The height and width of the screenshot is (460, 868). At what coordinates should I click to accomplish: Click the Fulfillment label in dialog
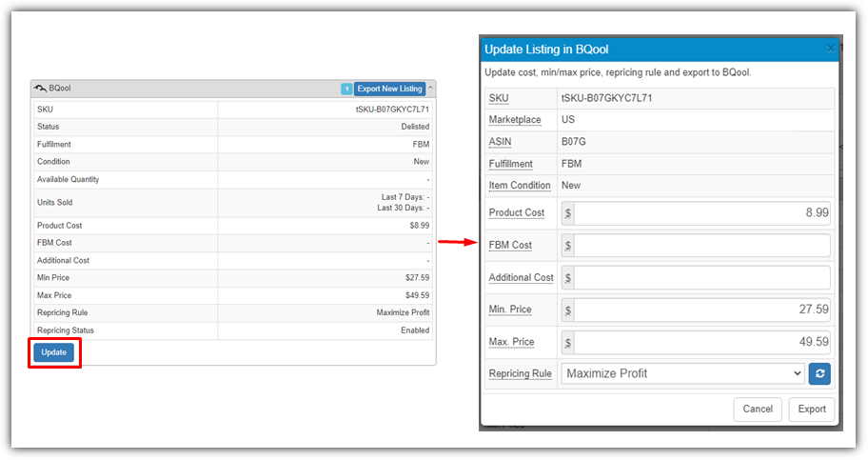(510, 164)
